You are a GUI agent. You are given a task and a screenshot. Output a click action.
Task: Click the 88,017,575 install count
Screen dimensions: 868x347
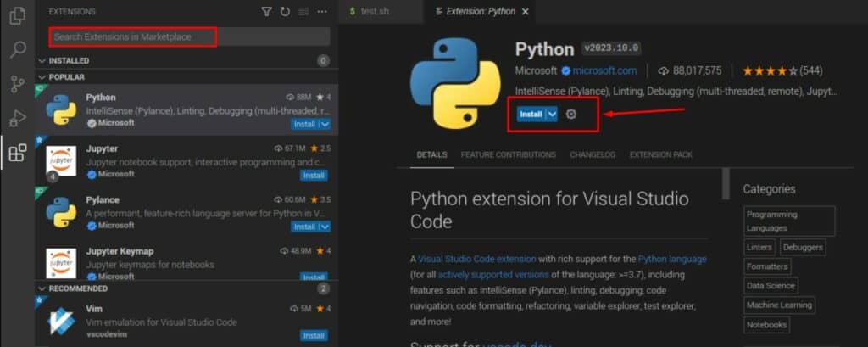click(x=690, y=71)
